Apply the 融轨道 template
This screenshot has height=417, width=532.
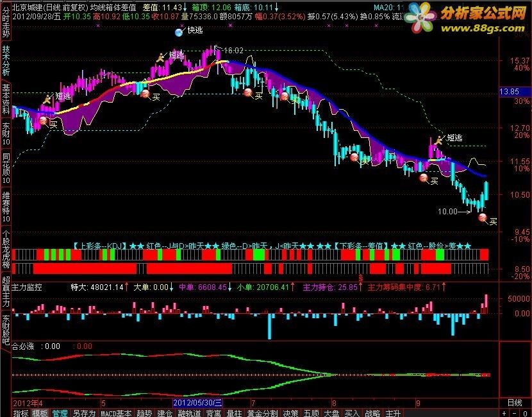(189, 413)
